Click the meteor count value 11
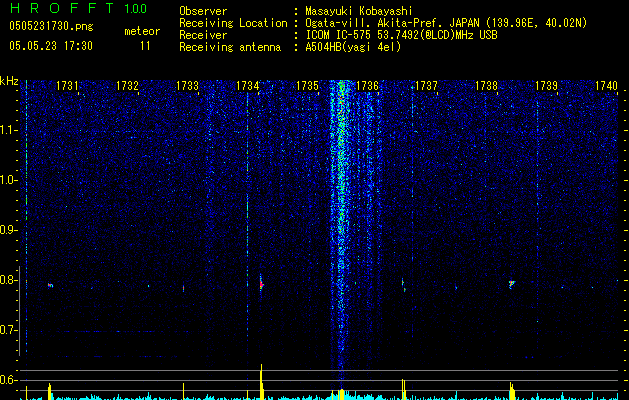 coord(145,46)
